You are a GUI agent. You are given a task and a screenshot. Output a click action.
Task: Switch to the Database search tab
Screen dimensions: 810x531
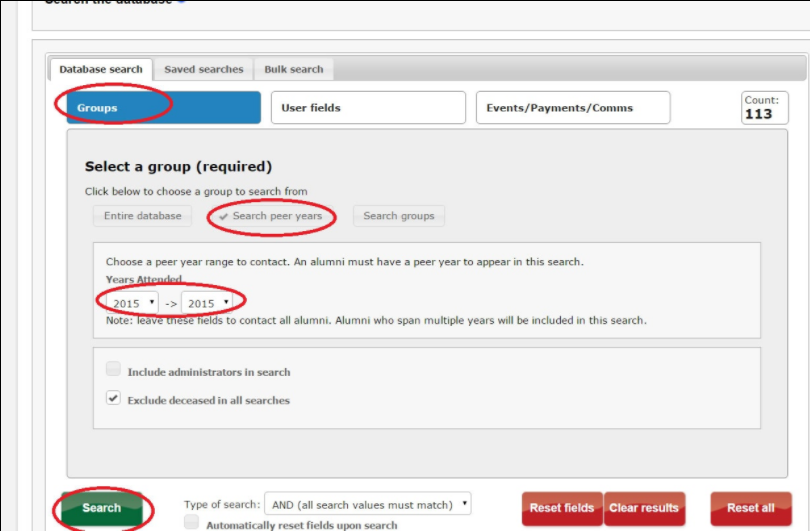(x=101, y=69)
